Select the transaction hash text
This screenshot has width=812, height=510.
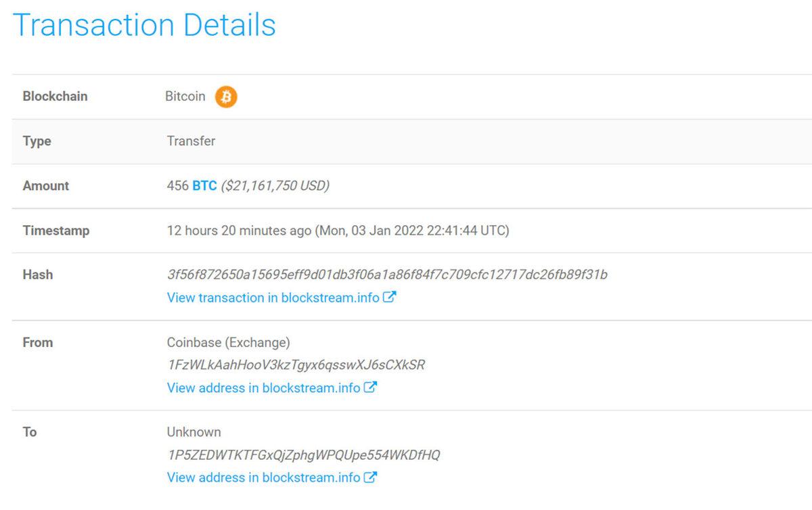[x=387, y=275]
